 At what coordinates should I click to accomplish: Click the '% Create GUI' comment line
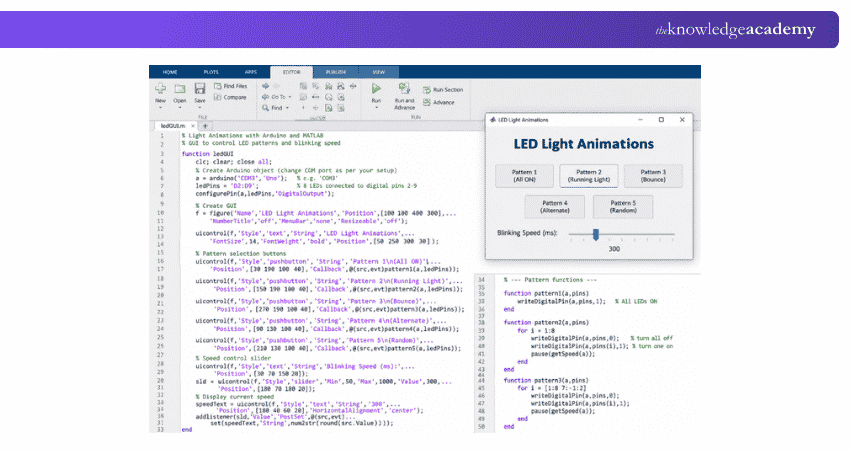point(216,206)
